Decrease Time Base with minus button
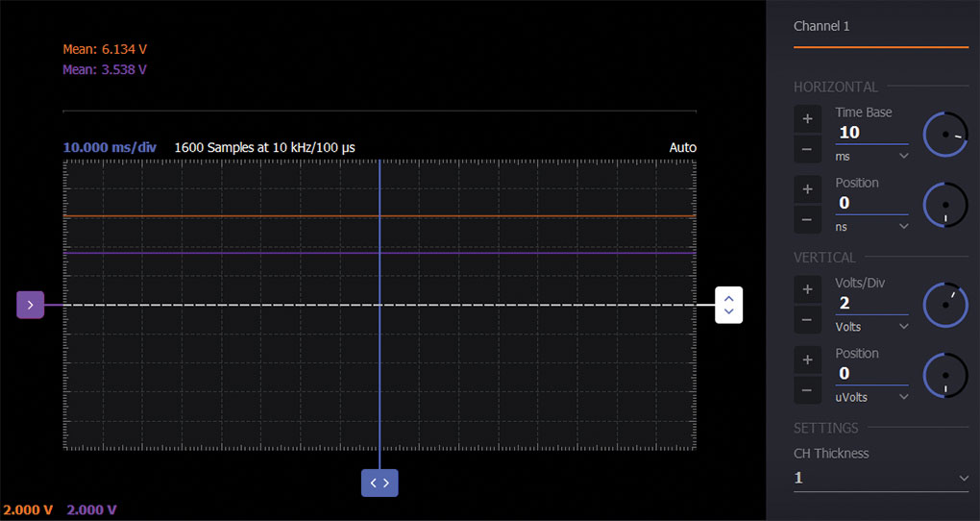The image size is (980, 521). pyautogui.click(x=807, y=150)
